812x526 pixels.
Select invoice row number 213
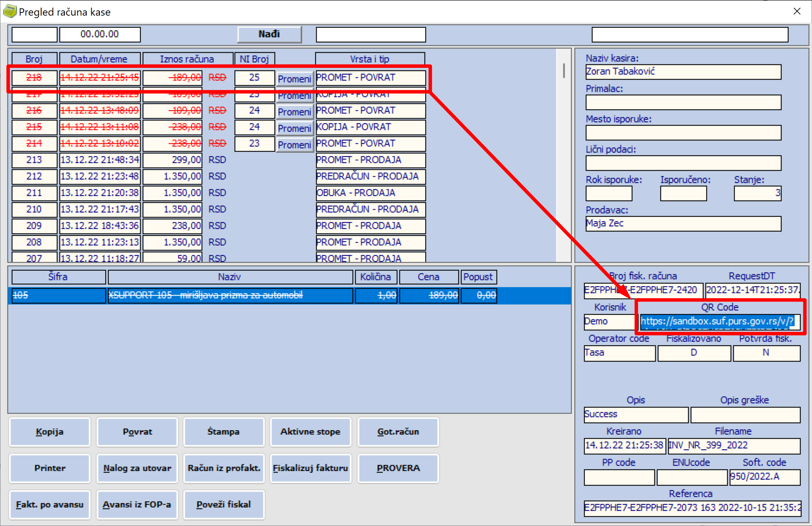[34, 160]
